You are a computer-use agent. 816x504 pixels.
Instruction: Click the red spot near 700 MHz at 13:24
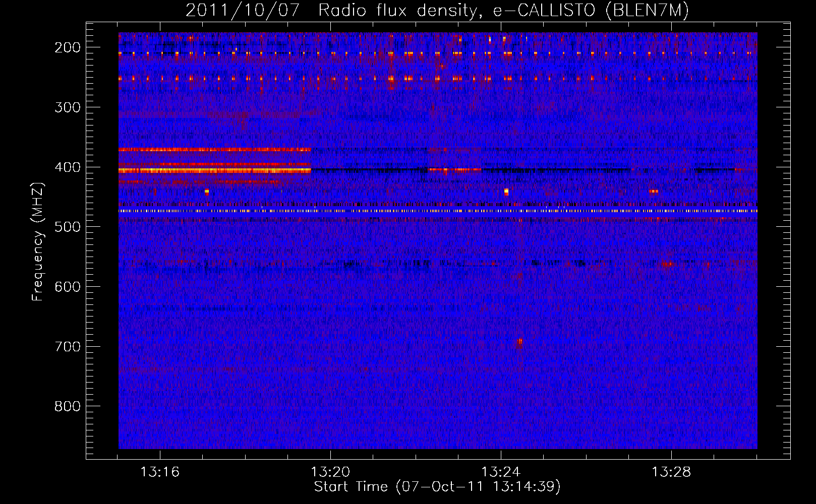(x=519, y=342)
